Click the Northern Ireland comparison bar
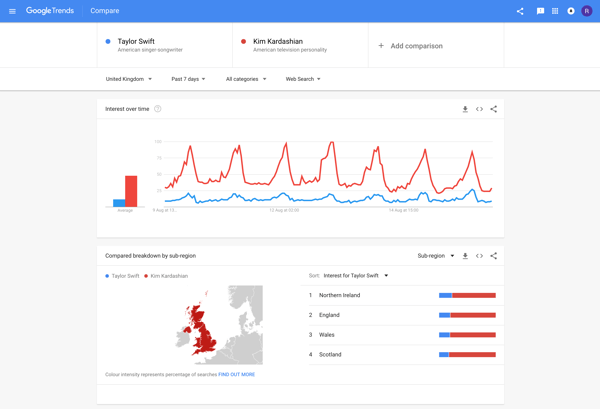This screenshot has height=409, width=600. (x=467, y=295)
